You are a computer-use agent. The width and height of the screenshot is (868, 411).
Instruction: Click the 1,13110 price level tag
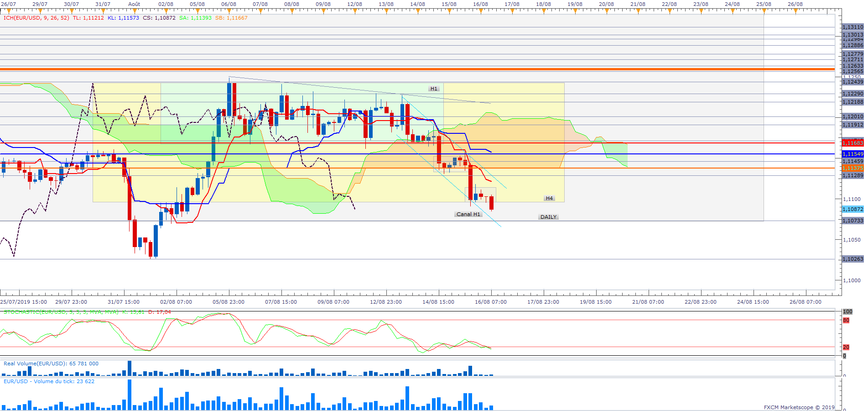coord(852,27)
